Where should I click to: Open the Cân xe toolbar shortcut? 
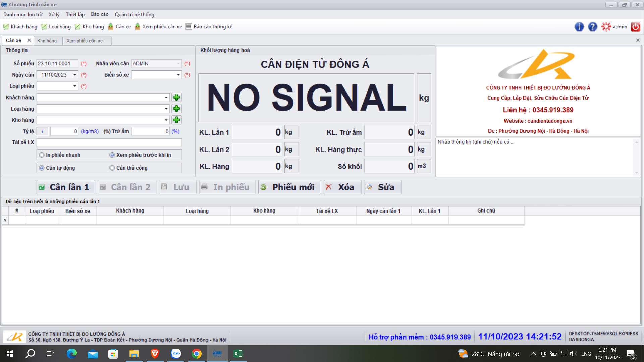(x=119, y=27)
